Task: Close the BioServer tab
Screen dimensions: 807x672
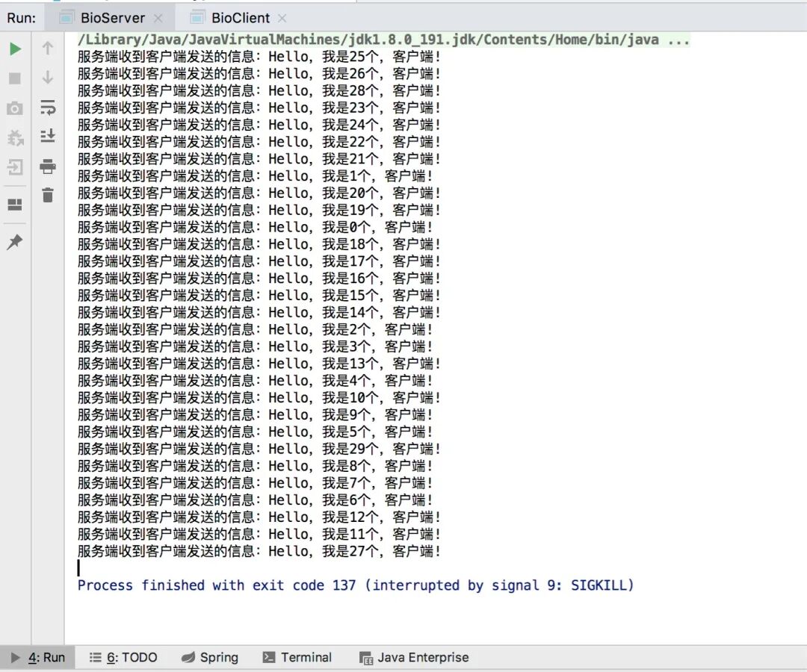Action: coord(158,19)
